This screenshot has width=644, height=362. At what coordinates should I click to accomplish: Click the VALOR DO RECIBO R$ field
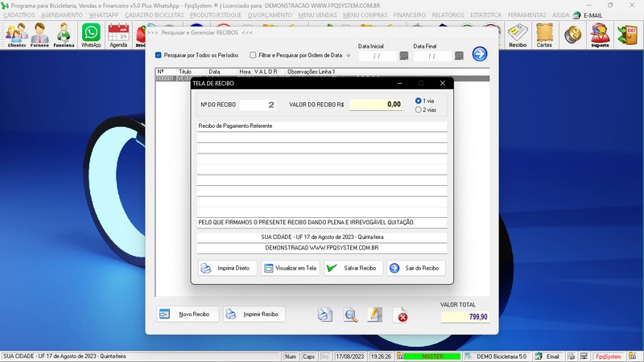[x=376, y=105]
